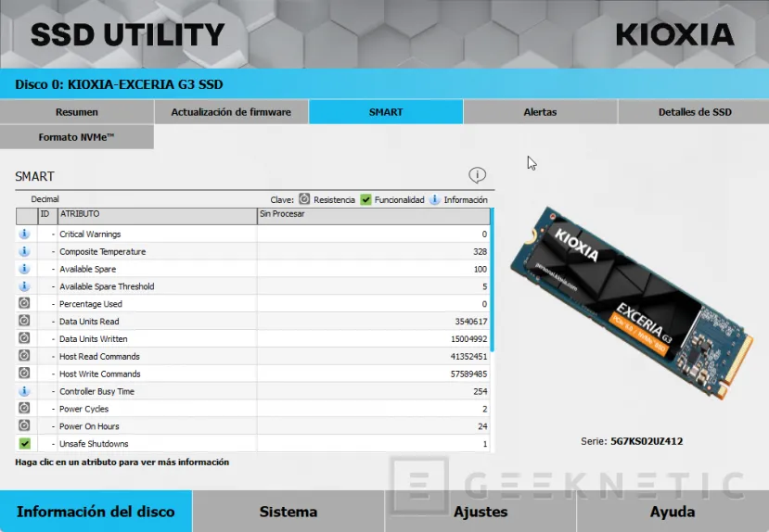Click the value 15004992

(468, 339)
